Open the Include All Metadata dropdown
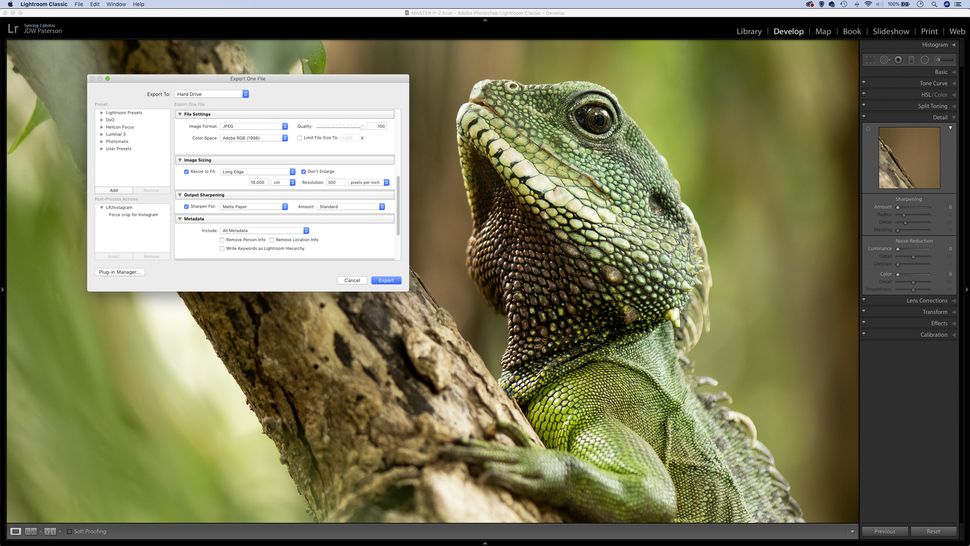This screenshot has height=546, width=970. point(265,230)
